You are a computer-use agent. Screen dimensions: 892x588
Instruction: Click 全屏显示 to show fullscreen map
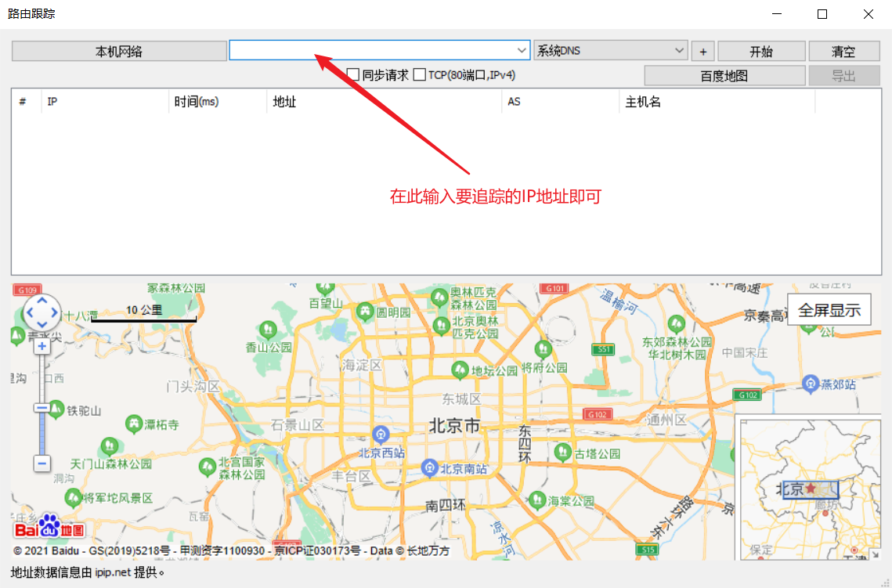click(829, 309)
